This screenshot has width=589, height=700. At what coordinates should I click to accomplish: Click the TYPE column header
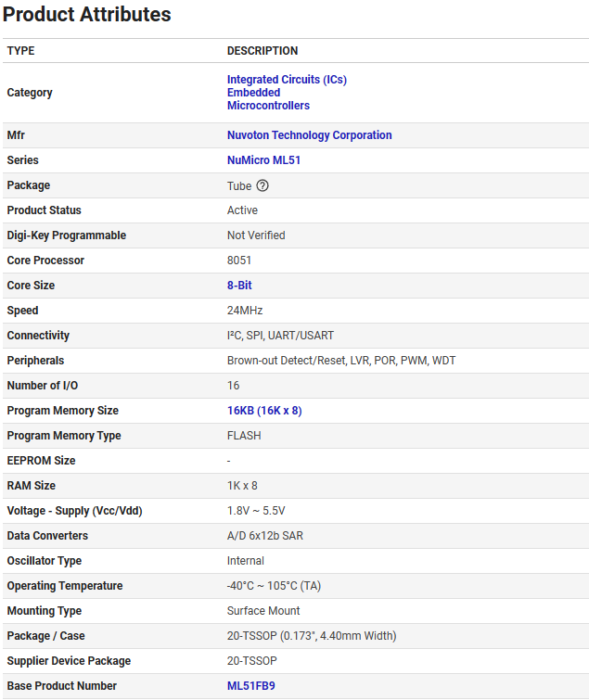(20, 51)
